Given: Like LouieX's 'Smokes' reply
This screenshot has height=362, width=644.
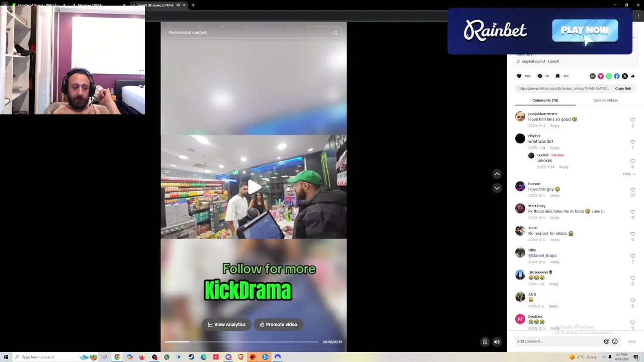Looking at the screenshot, I should tap(632, 161).
